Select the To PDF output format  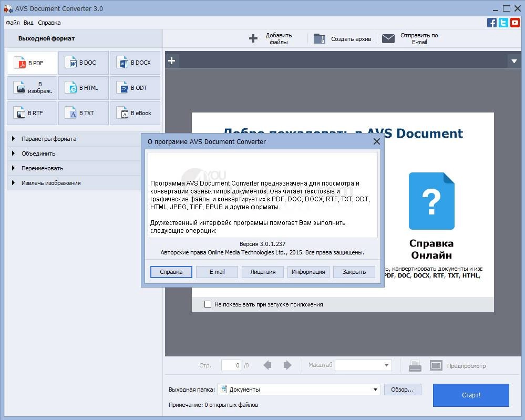point(32,63)
